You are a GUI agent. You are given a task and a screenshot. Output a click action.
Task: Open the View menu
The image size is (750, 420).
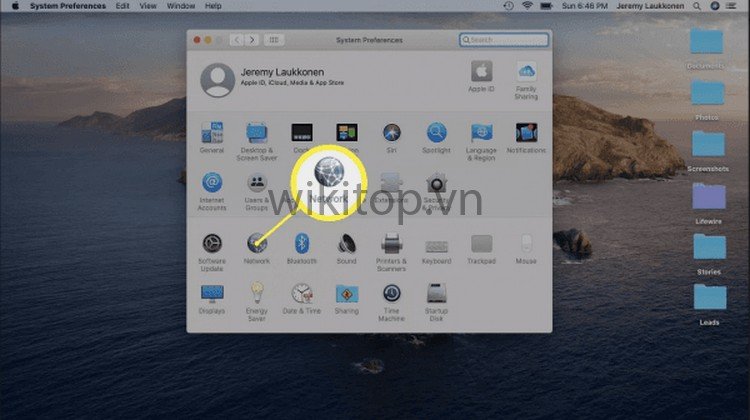click(149, 6)
